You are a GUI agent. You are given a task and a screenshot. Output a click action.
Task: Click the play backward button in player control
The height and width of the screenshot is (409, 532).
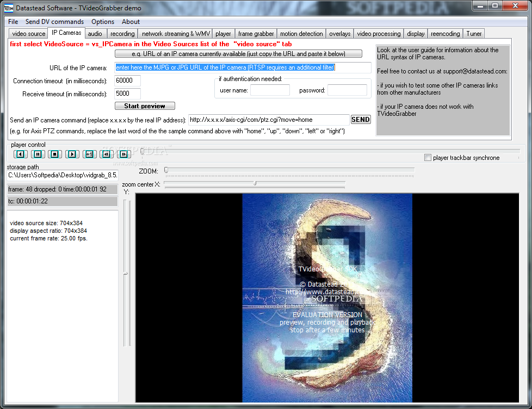click(x=20, y=154)
